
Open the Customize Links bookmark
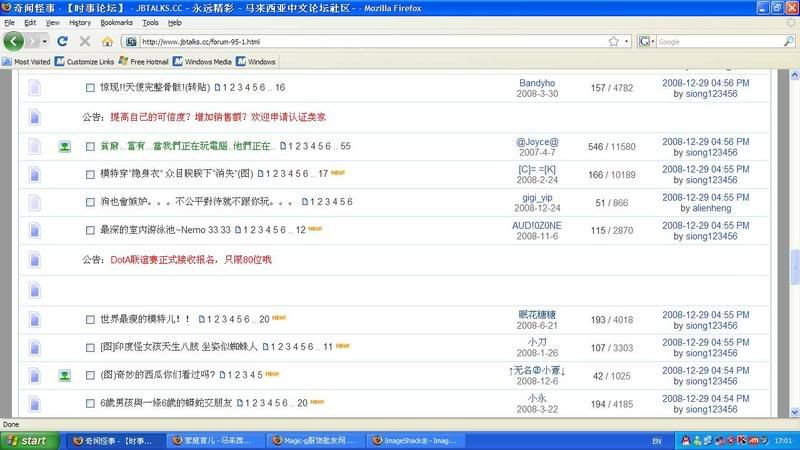coord(85,62)
